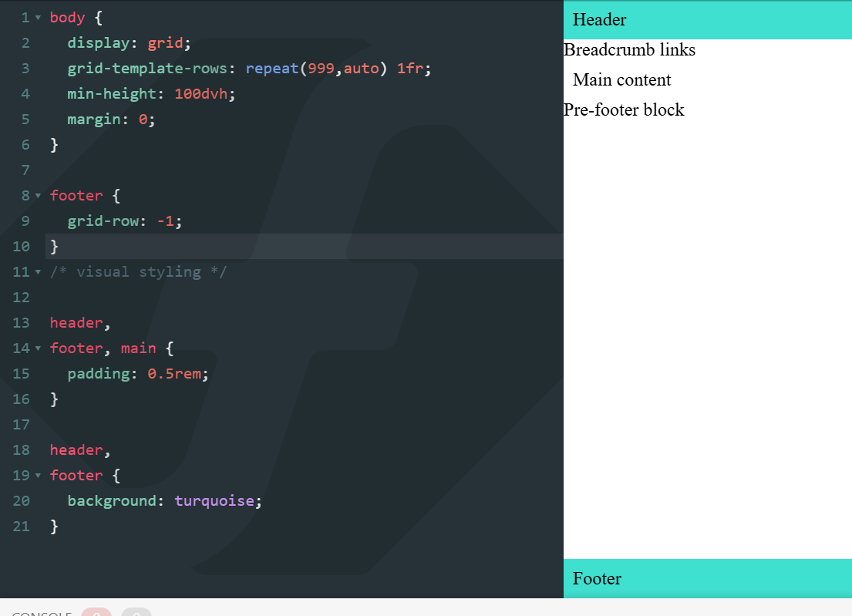This screenshot has width=852, height=616.
Task: Click line number 17 in the gutter
Action: pos(21,424)
